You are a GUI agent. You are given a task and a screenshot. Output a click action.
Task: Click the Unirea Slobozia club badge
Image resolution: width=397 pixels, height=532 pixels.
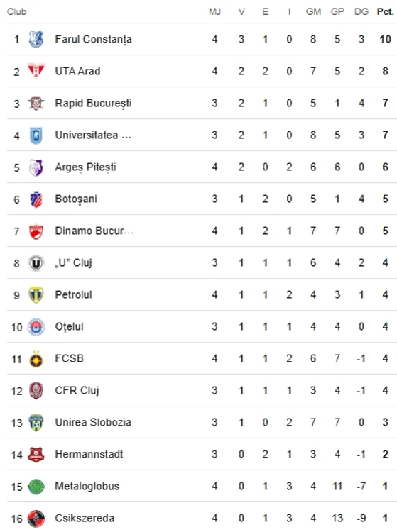pyautogui.click(x=36, y=423)
